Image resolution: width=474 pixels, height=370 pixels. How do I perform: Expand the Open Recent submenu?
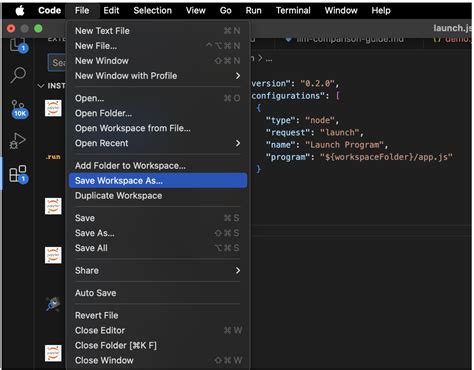(x=157, y=143)
